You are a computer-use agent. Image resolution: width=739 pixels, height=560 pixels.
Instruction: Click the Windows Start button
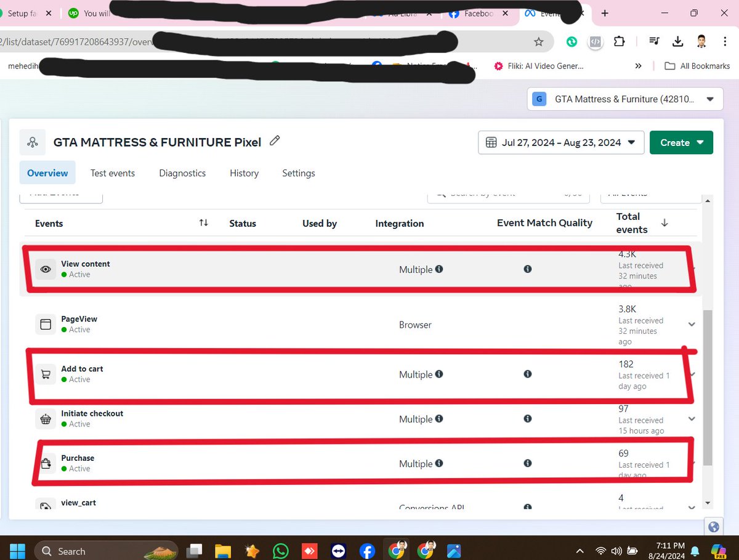[17, 551]
